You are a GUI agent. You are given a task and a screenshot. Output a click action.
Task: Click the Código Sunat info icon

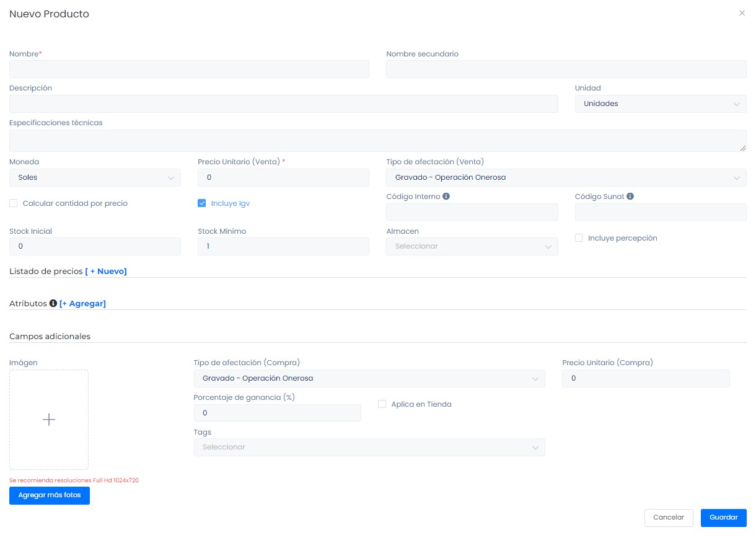tap(630, 197)
